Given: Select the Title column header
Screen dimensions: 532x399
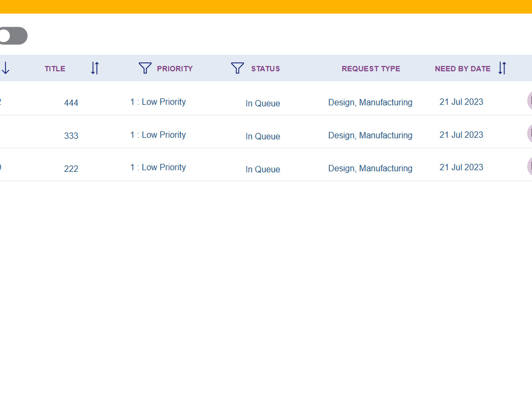Looking at the screenshot, I should [55, 68].
